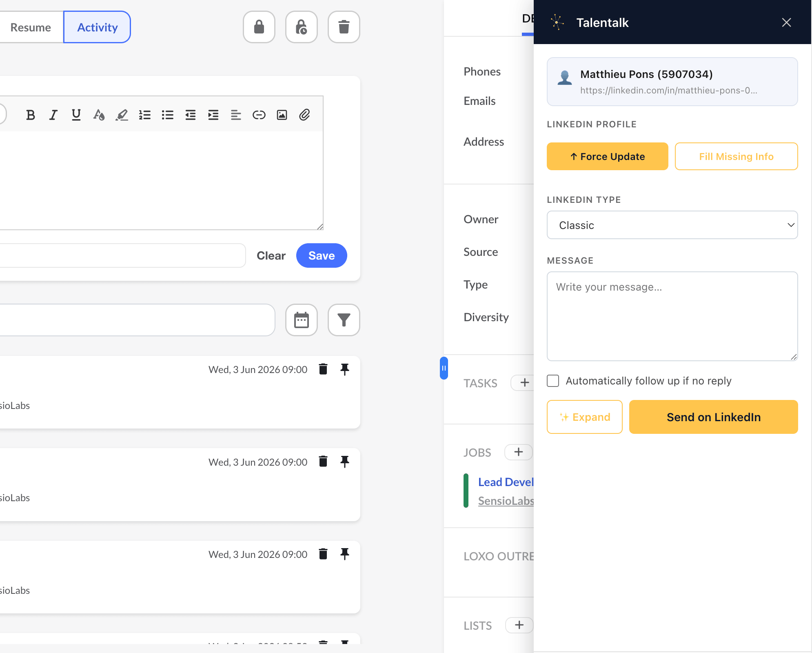
Task: Open Matthieu Pons LinkedIn URL
Action: click(668, 91)
